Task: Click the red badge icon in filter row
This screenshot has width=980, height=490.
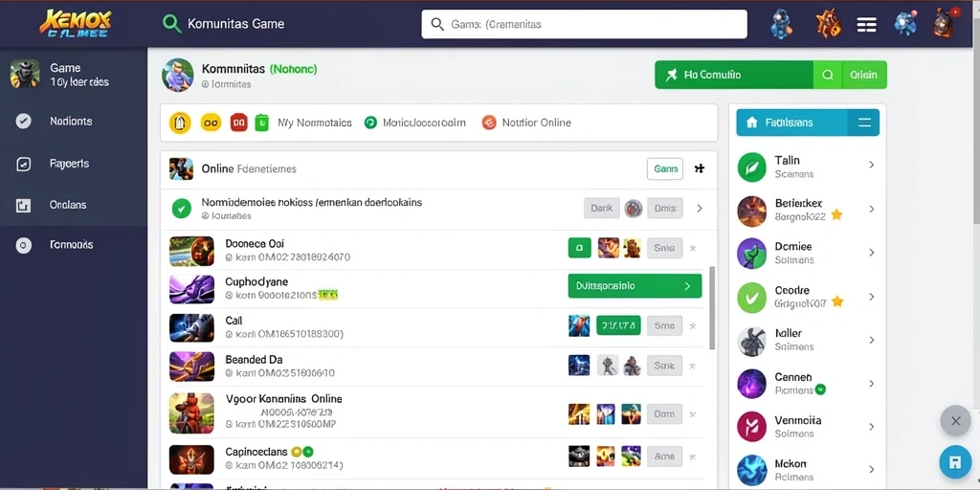Action: point(238,122)
